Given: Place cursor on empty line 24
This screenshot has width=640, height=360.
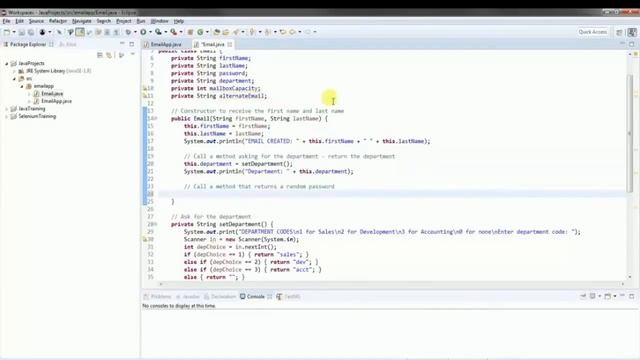Looking at the screenshot, I should point(392,194).
